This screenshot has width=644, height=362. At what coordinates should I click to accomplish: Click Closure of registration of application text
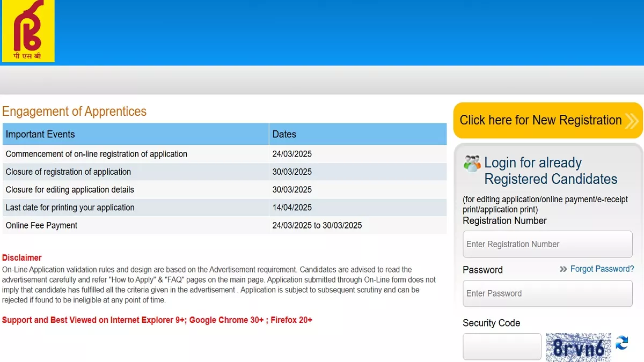click(68, 172)
